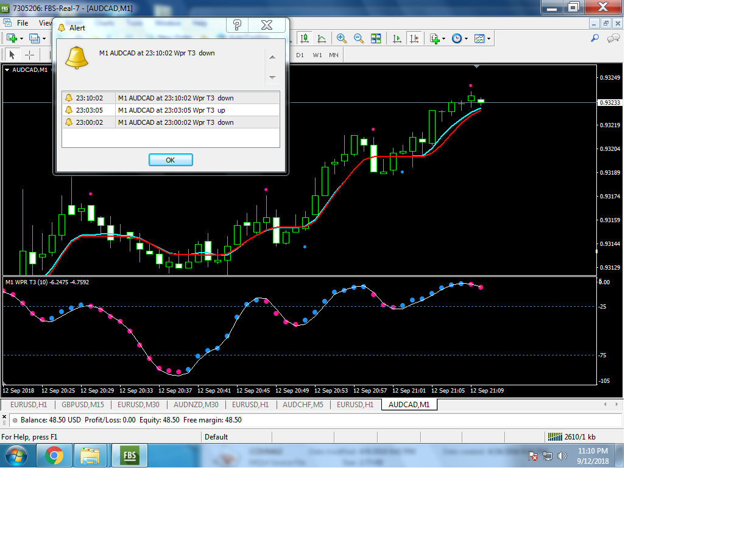The image size is (748, 560).
Task: Toggle chart auto scroll
Action: pyautogui.click(x=397, y=38)
